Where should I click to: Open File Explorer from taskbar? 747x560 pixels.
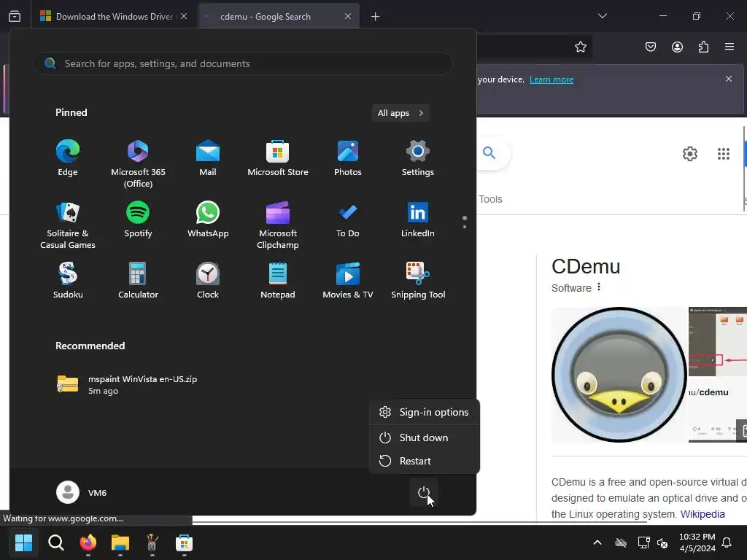point(120,542)
